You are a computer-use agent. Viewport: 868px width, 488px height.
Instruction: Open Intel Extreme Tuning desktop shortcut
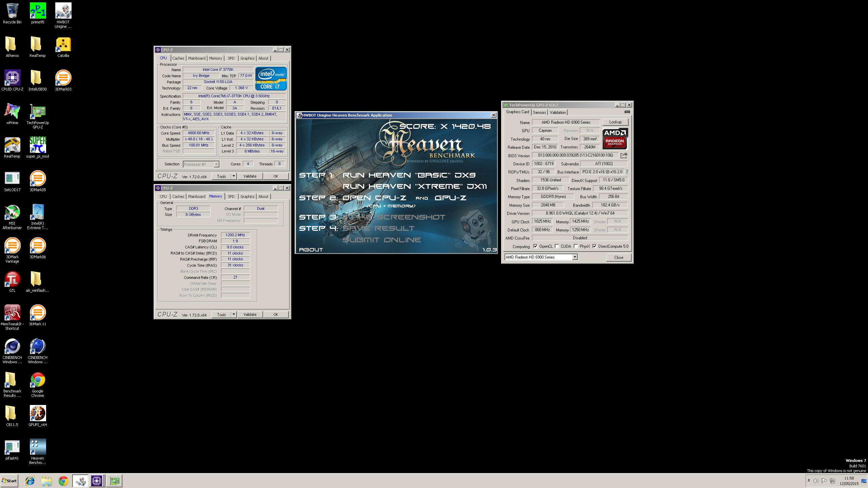[38, 217]
